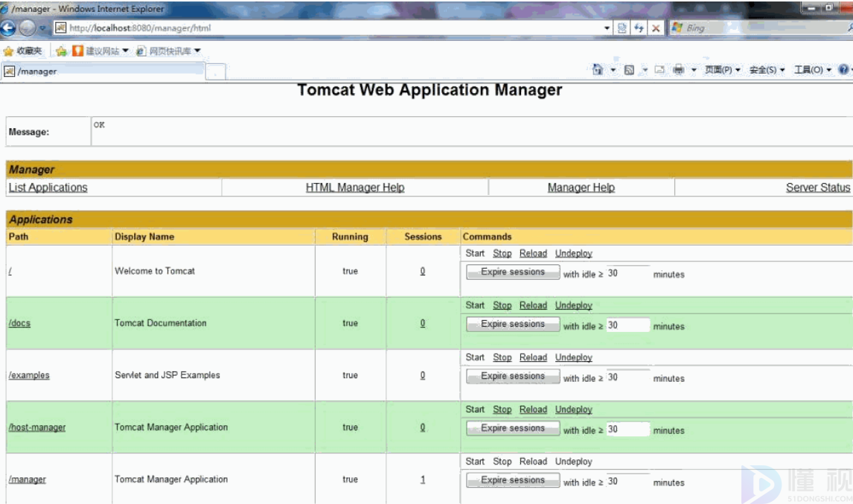Open the /examples path link
The image size is (853, 504).
pyautogui.click(x=29, y=375)
